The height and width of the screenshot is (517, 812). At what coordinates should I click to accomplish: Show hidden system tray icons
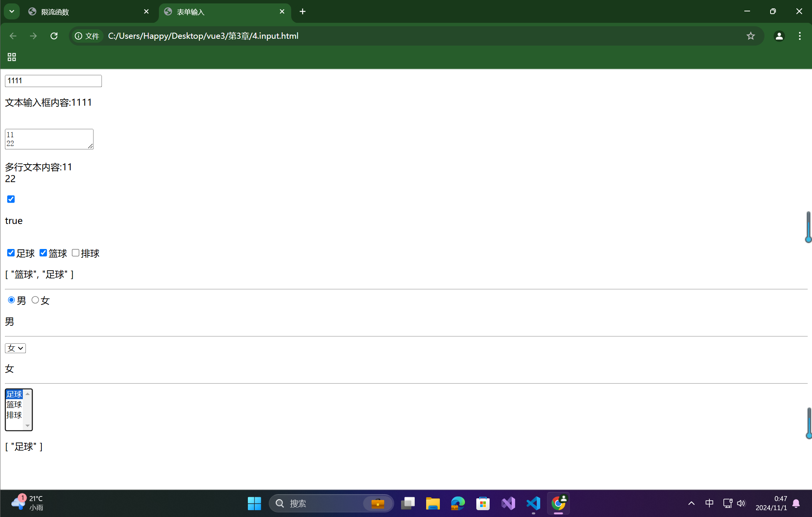tap(691, 503)
